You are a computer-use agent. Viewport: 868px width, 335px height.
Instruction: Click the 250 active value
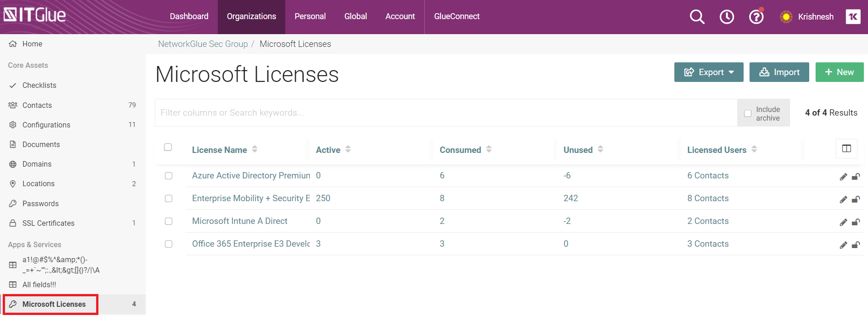point(323,198)
